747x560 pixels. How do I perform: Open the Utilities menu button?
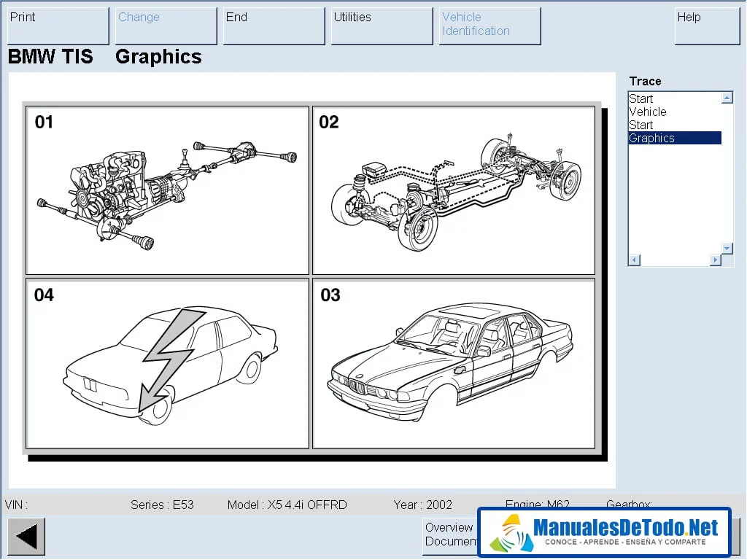pos(382,26)
